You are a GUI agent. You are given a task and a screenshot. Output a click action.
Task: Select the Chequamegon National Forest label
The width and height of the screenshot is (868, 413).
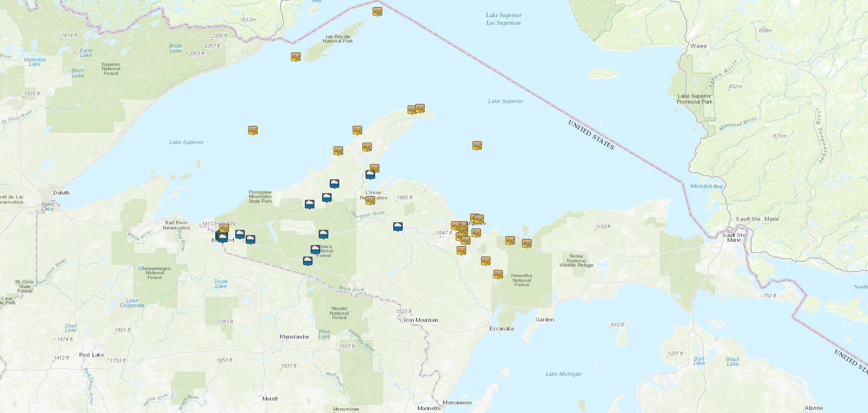click(x=155, y=273)
